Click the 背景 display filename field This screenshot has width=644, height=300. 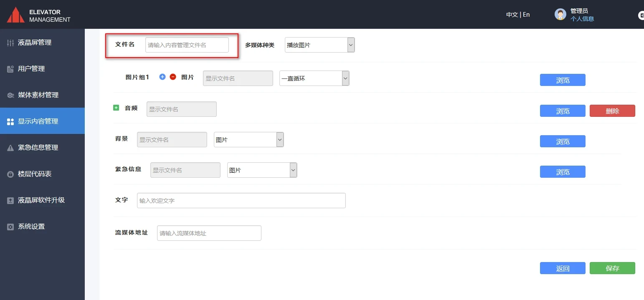click(x=172, y=140)
